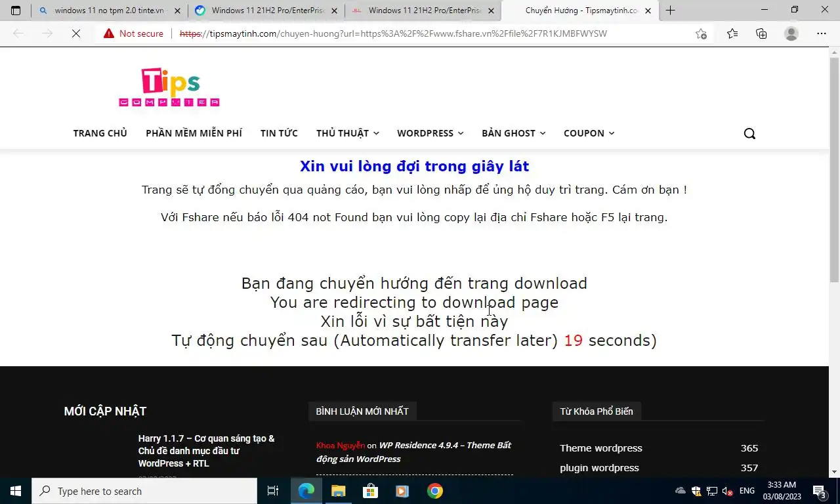This screenshot has width=840, height=504.
Task: Open the Windows Start menu
Action: (x=16, y=491)
